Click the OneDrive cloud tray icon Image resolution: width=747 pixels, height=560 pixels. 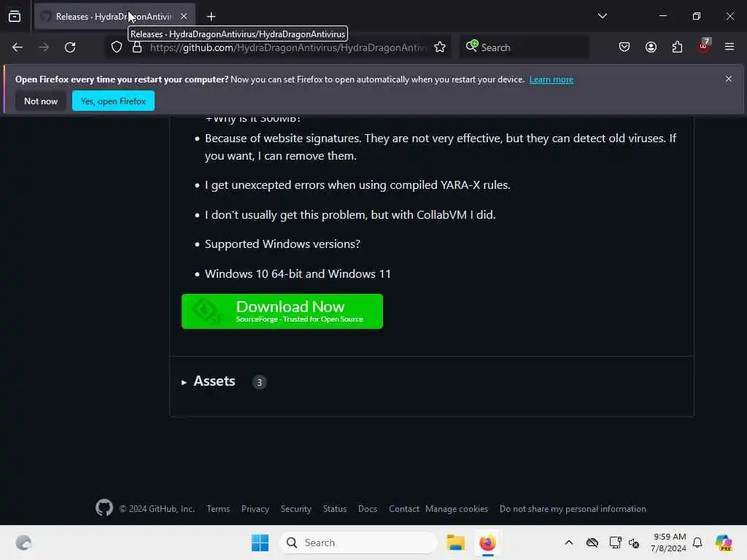pos(592,542)
